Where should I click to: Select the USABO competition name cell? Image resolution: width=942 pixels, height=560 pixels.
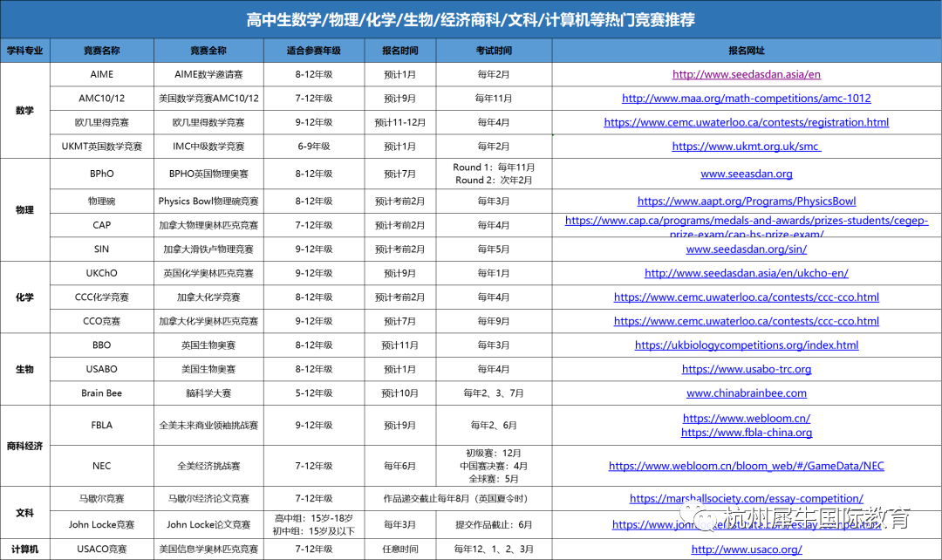[101, 370]
